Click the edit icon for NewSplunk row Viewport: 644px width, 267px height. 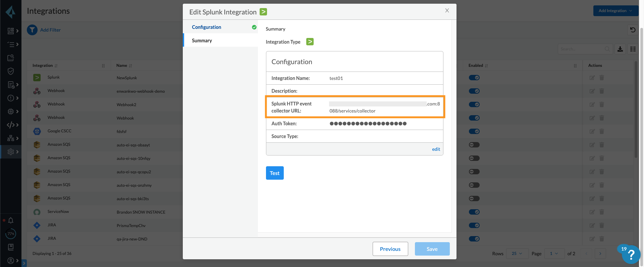[x=592, y=78]
